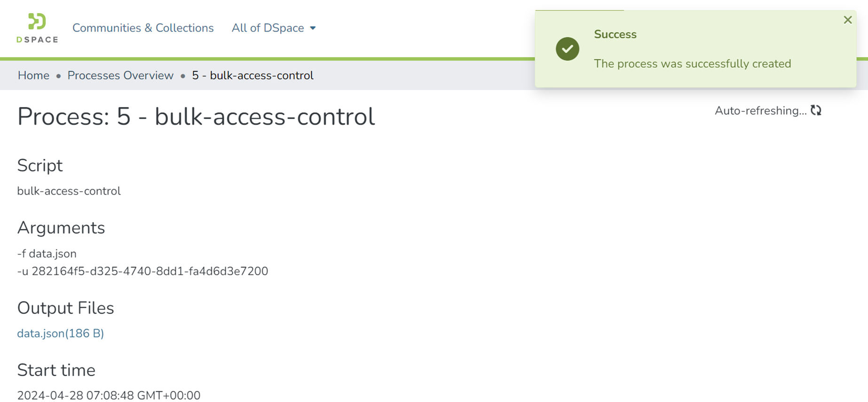
Task: Click the green success checkmark icon
Action: (567, 49)
